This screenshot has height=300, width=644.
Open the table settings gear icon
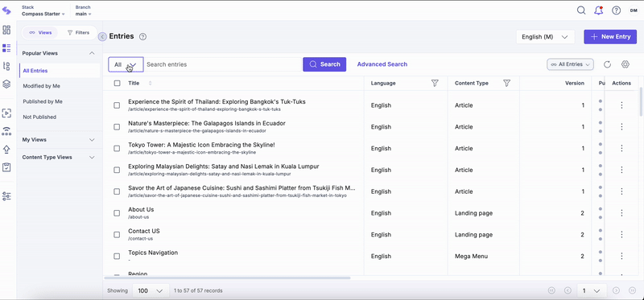(x=625, y=64)
